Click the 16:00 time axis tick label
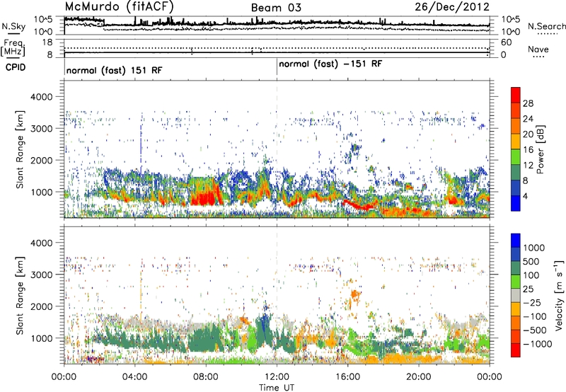The image size is (566, 392). (x=347, y=377)
